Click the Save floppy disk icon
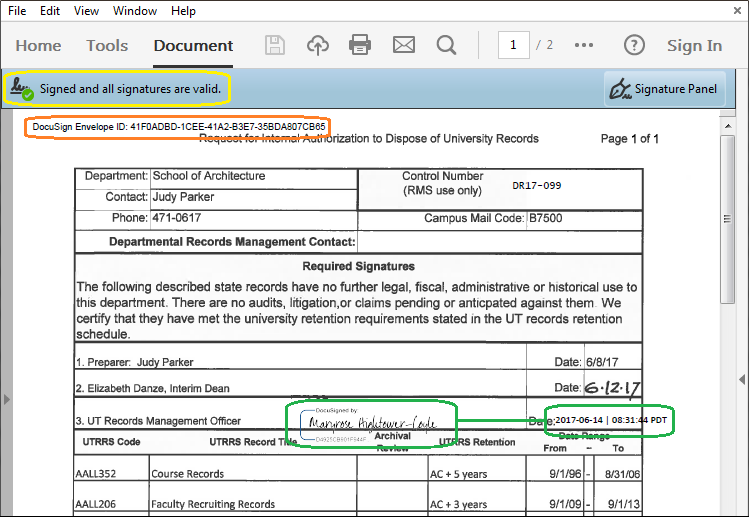This screenshot has height=517, width=749. pyautogui.click(x=275, y=45)
